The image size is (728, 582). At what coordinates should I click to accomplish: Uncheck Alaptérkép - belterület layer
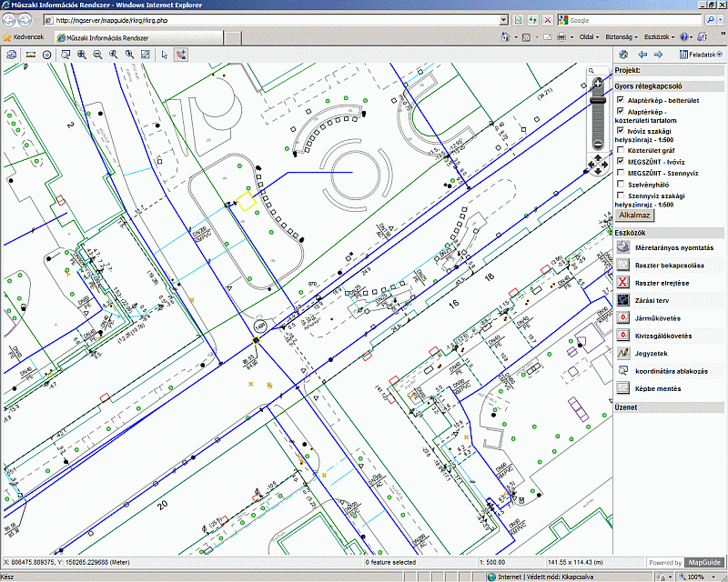tap(621, 100)
